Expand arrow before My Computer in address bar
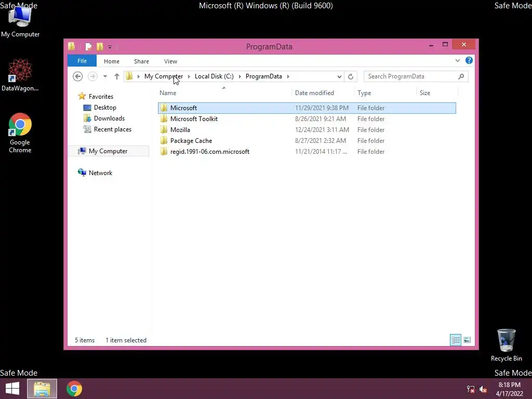The image size is (532, 399). [x=138, y=76]
